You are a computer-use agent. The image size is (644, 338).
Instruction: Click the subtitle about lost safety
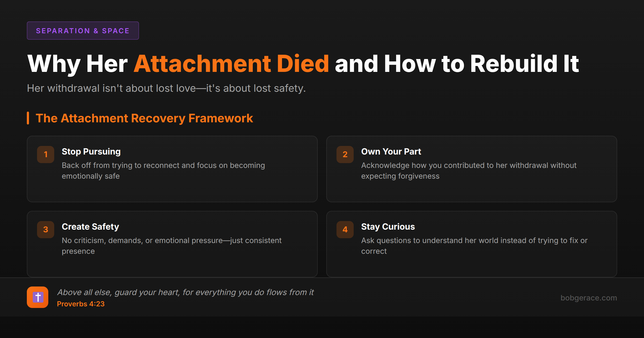tap(166, 88)
